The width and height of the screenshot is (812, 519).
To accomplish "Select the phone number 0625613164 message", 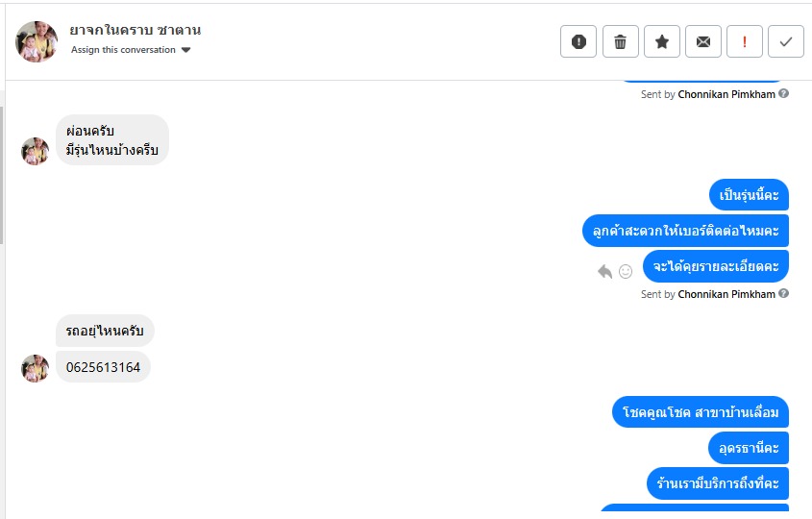I will 103,367.
